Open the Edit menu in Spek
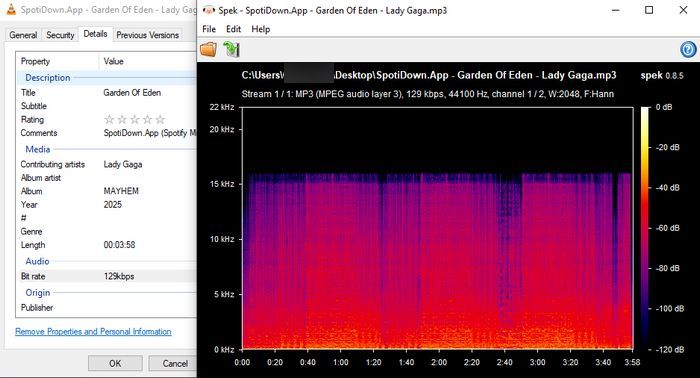The width and height of the screenshot is (700, 378). [233, 29]
